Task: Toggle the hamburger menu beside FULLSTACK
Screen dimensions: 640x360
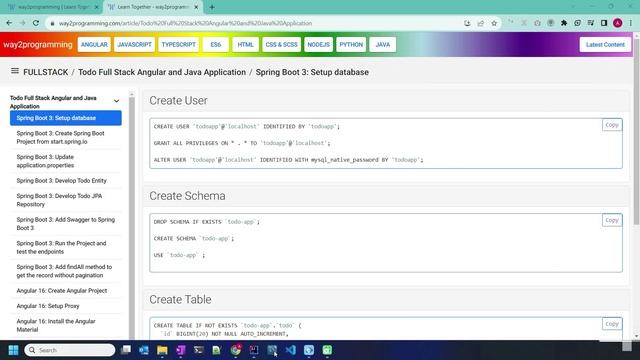Action: (x=15, y=71)
